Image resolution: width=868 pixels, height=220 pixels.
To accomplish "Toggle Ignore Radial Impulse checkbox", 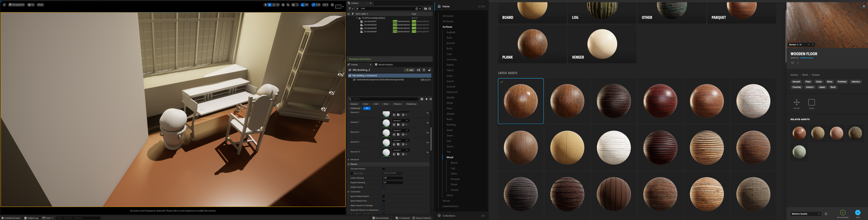I will (383, 196).
